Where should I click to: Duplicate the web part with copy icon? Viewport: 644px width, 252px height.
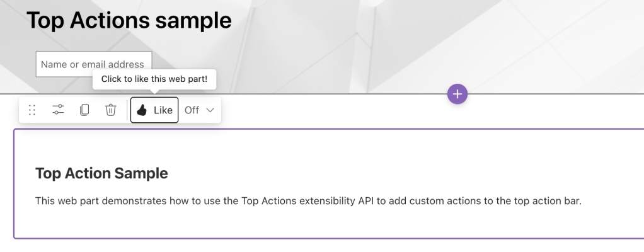tap(84, 110)
